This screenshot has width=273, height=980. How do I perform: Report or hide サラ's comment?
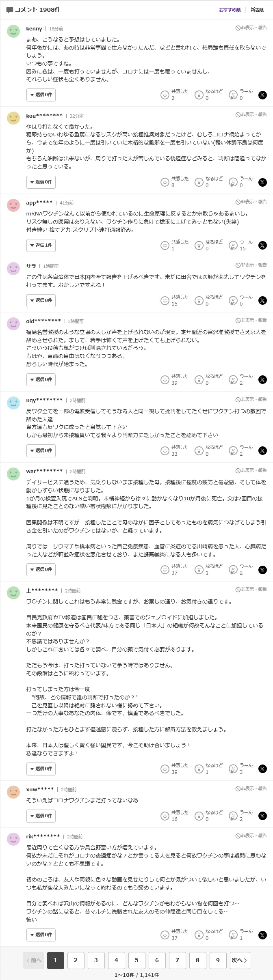pos(251,265)
